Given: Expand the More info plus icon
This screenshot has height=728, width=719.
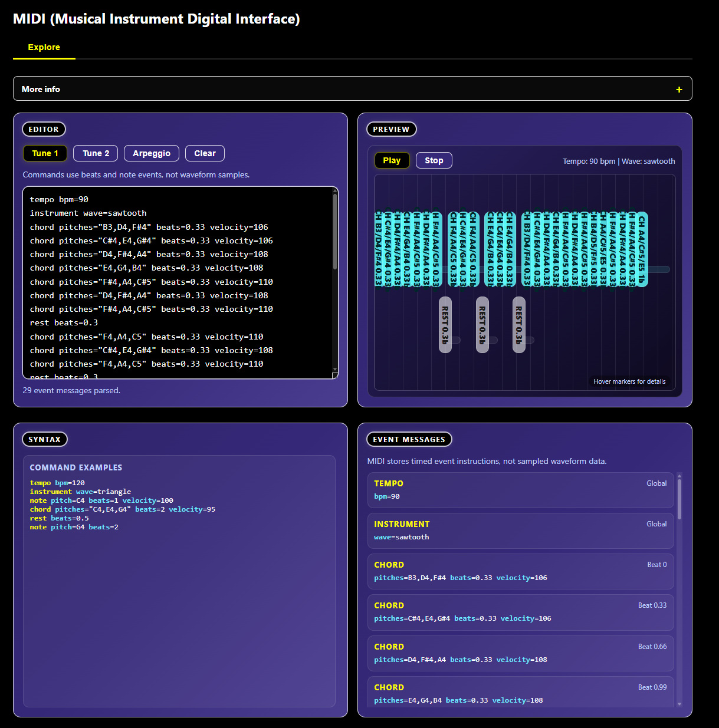Looking at the screenshot, I should [679, 90].
